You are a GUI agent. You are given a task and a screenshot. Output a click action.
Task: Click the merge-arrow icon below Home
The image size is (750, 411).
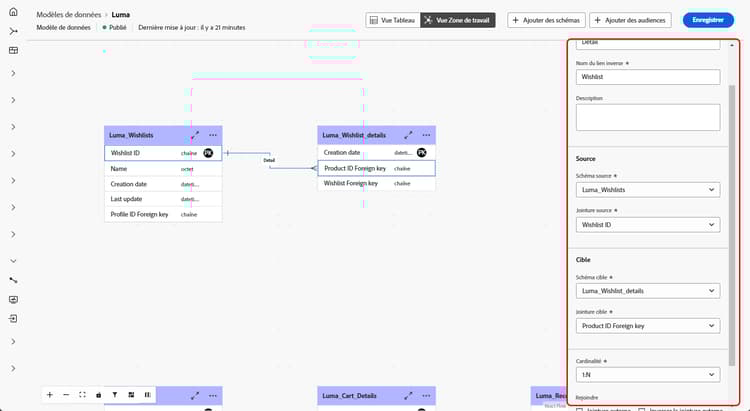13,31
